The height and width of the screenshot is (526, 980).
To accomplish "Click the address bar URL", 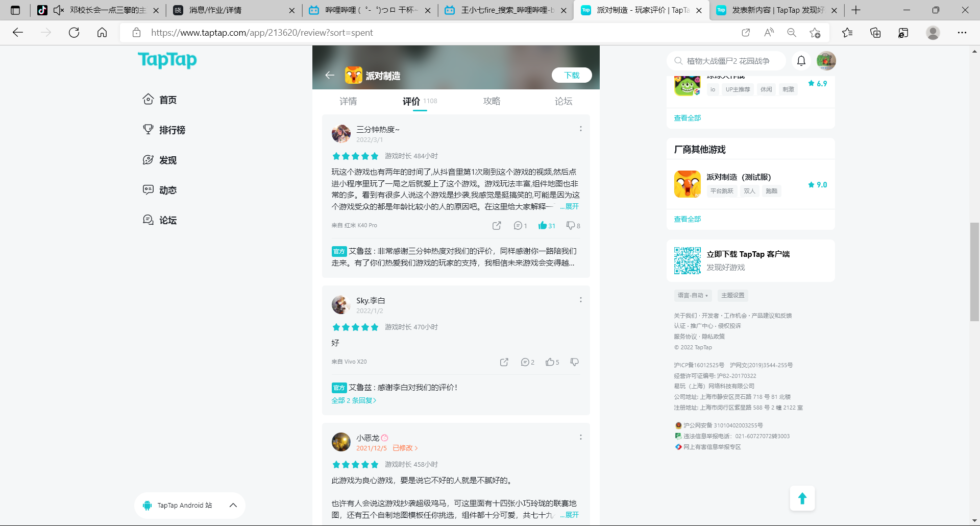I will [262, 33].
